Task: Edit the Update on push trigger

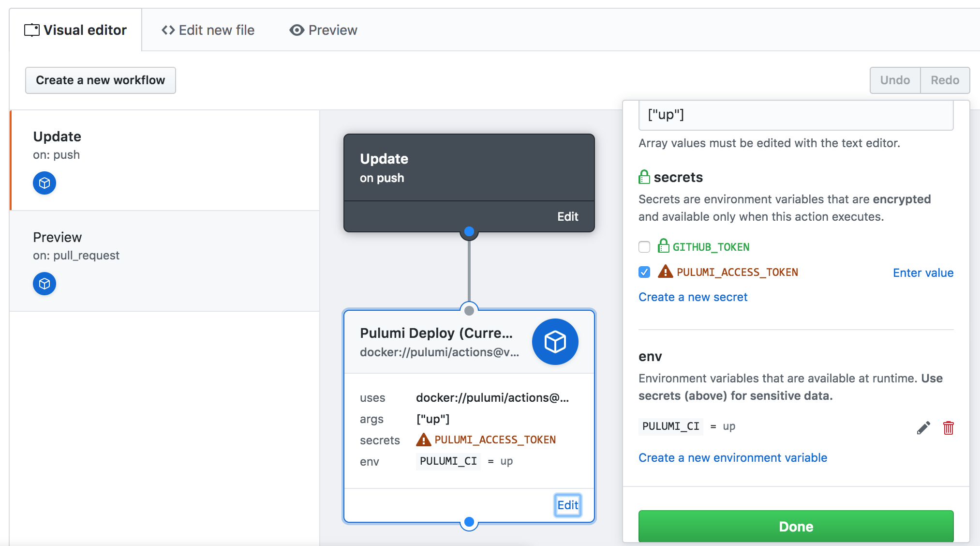Action: coord(567,216)
